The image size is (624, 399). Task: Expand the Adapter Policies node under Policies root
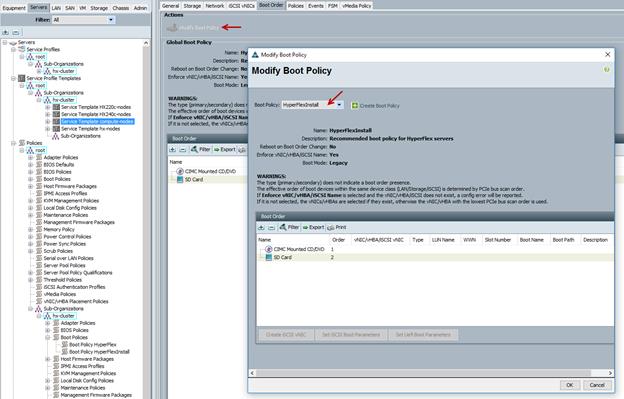click(x=31, y=158)
